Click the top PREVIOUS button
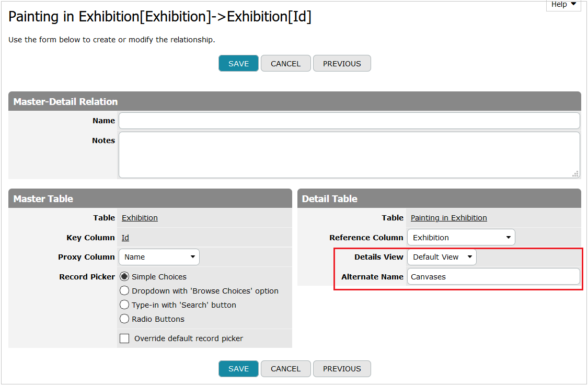 342,63
